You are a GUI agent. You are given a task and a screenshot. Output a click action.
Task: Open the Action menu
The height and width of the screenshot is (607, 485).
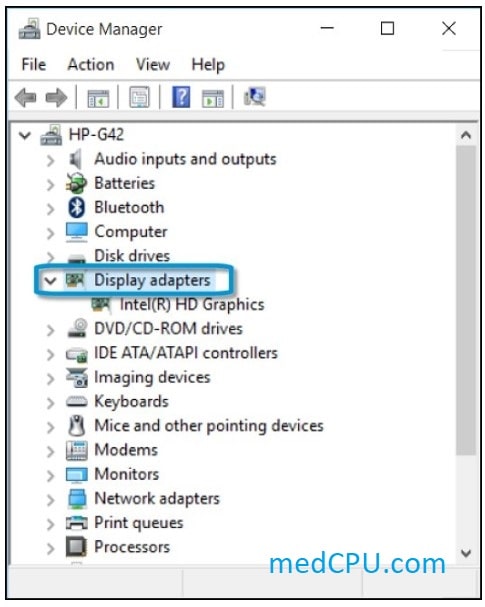[91, 64]
